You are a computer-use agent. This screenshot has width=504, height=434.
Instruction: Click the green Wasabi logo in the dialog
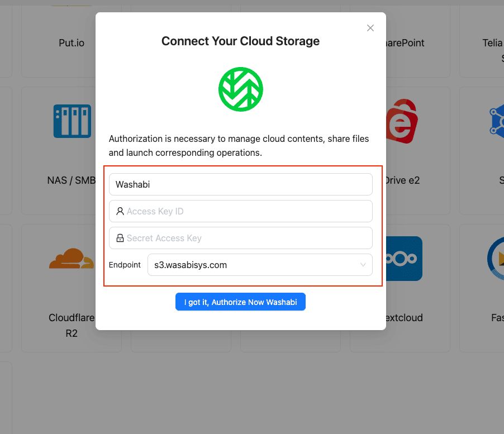click(240, 89)
